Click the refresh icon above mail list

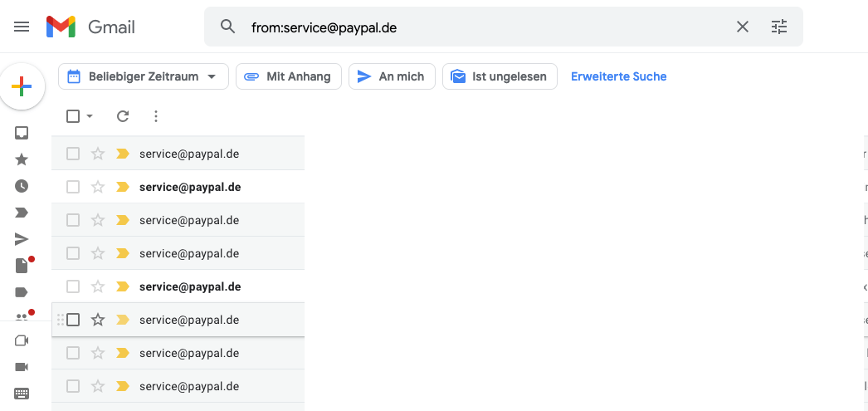pos(123,115)
